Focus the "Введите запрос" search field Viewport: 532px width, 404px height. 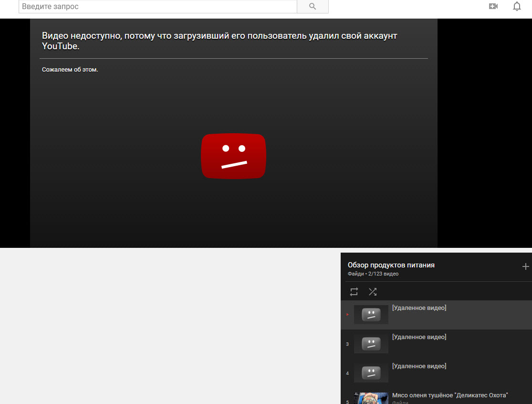pos(158,7)
